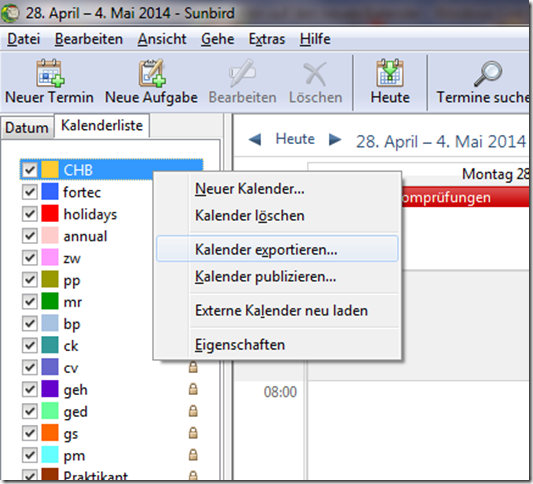Image resolution: width=533 pixels, height=484 pixels.
Task: Switch to the Datum tab
Action: (27, 128)
